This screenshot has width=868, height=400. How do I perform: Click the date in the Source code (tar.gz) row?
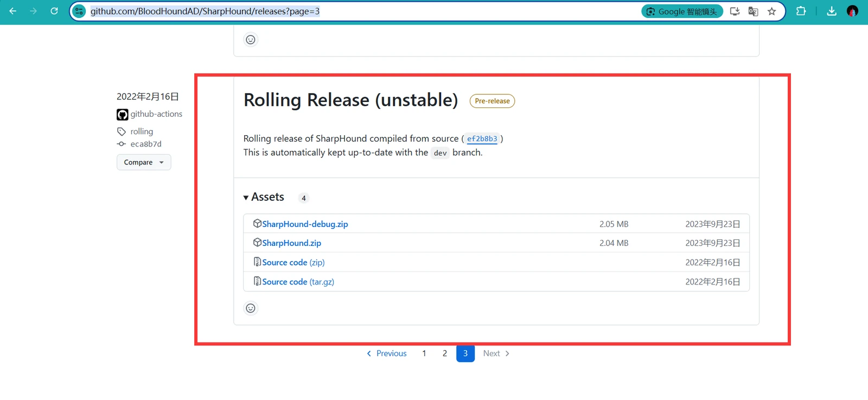pos(713,282)
